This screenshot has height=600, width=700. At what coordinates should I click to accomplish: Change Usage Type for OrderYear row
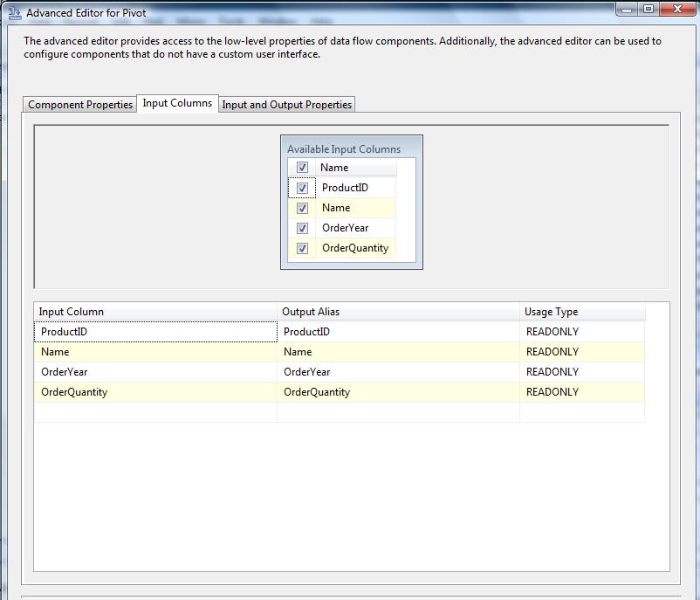pyautogui.click(x=580, y=372)
